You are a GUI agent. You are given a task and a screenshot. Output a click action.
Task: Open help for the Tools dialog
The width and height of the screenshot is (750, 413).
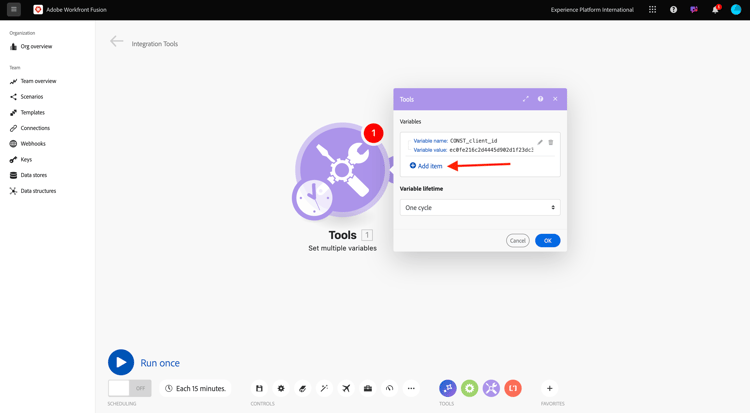[540, 99]
